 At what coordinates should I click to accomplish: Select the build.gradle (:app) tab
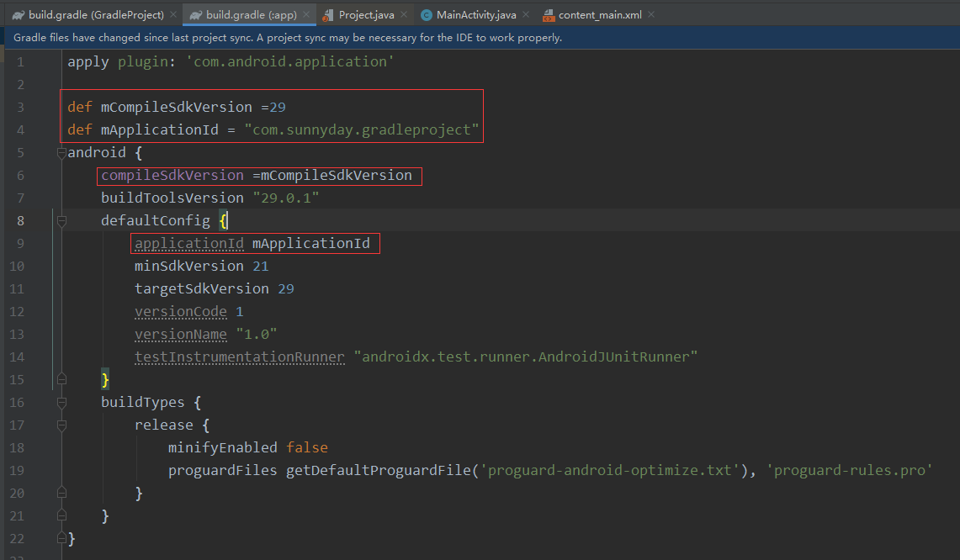251,14
